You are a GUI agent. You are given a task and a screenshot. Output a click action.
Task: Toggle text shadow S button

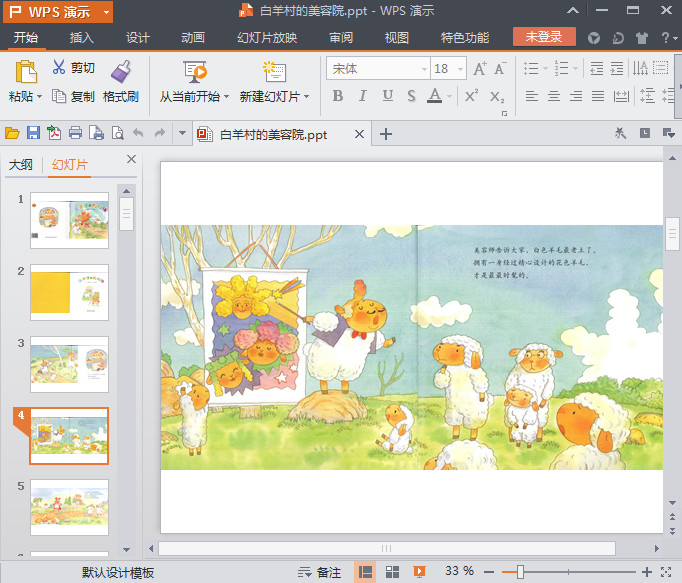coord(411,96)
